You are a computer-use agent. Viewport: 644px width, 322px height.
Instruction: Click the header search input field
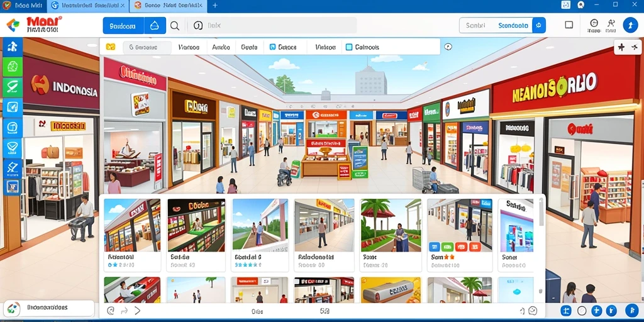272,25
